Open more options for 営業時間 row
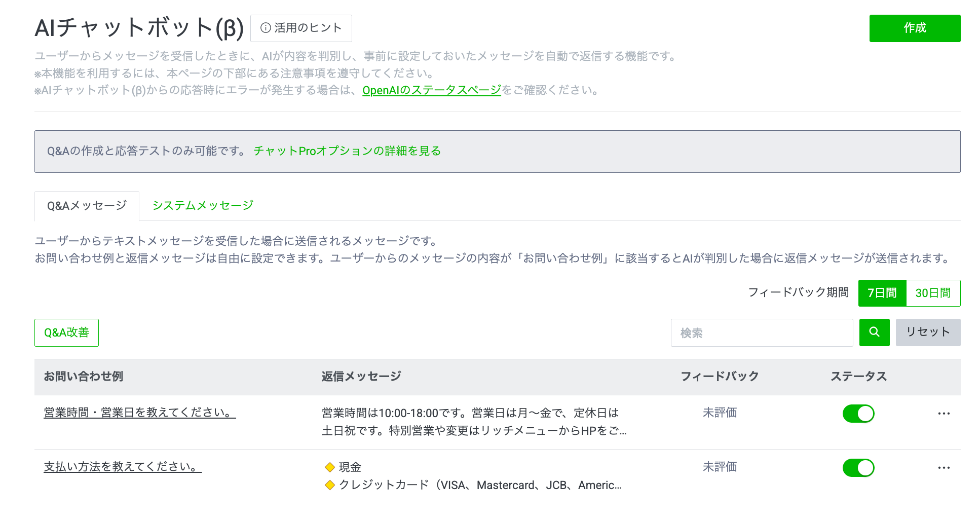Image resolution: width=980 pixels, height=520 pixels. (x=944, y=414)
